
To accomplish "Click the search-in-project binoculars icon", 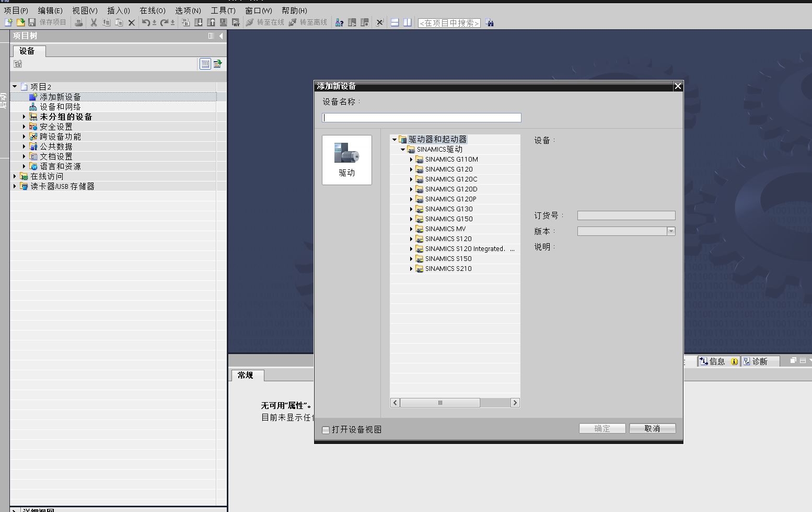I will point(490,22).
